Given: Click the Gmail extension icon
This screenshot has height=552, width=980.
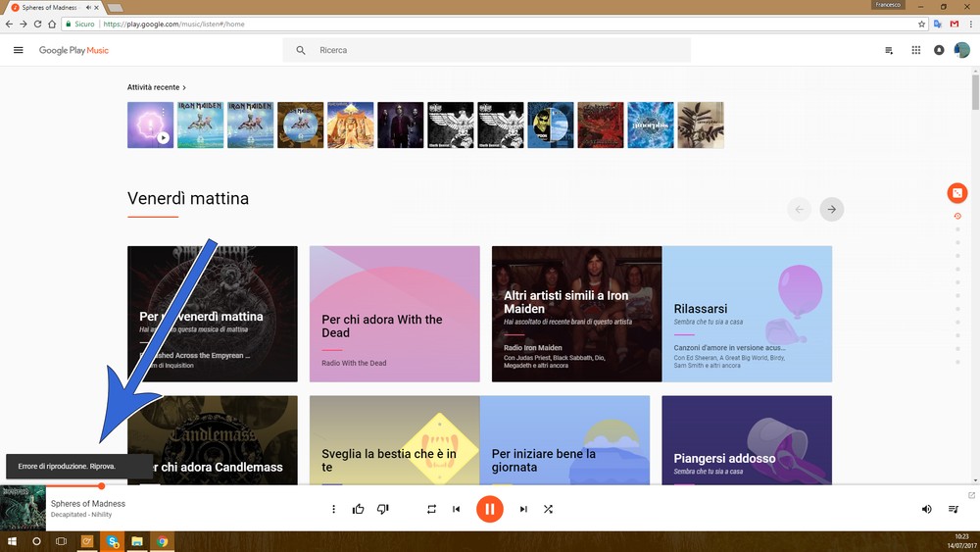Looking at the screenshot, I should (x=954, y=24).
